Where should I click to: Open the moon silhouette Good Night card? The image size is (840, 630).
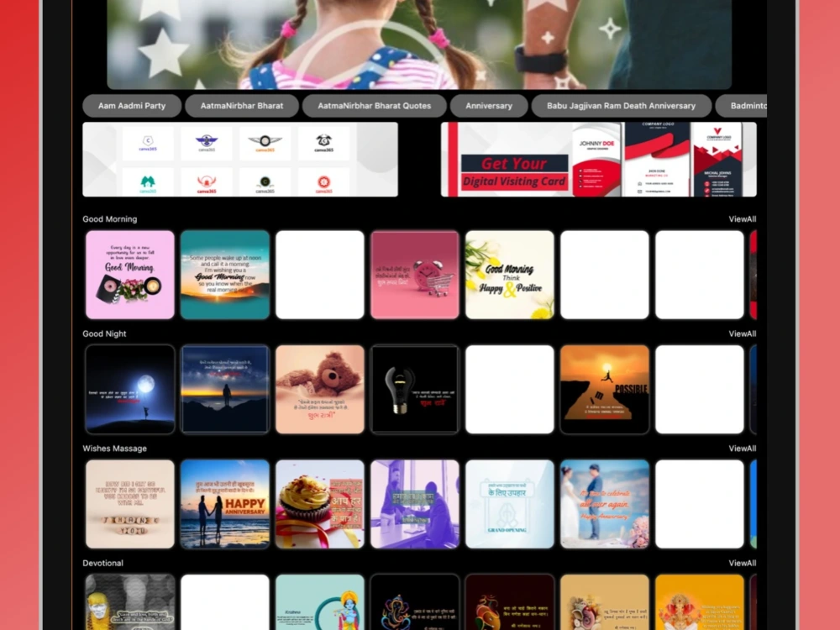coord(130,390)
